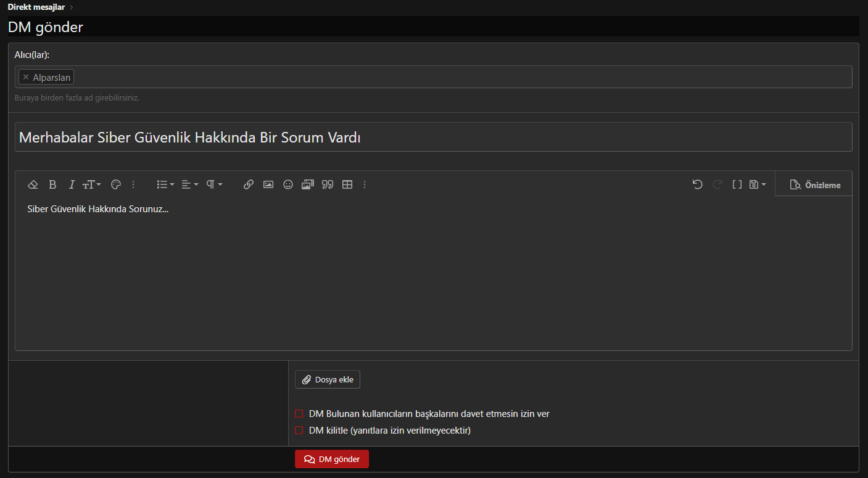Click the red DM gönder send button
Image resolution: width=868 pixels, height=478 pixels.
(332, 459)
